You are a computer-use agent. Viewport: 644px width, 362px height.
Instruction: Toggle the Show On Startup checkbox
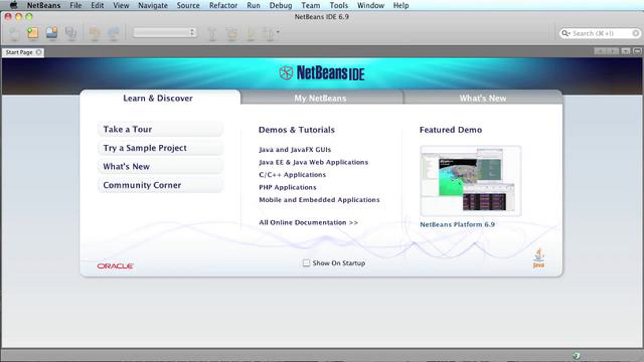tap(306, 263)
